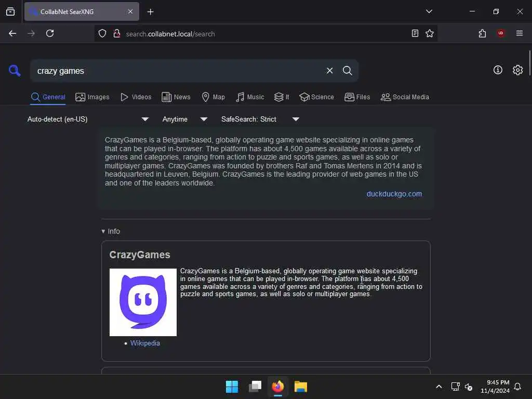Open the Firefox View icon
532x399 pixels.
10,11
